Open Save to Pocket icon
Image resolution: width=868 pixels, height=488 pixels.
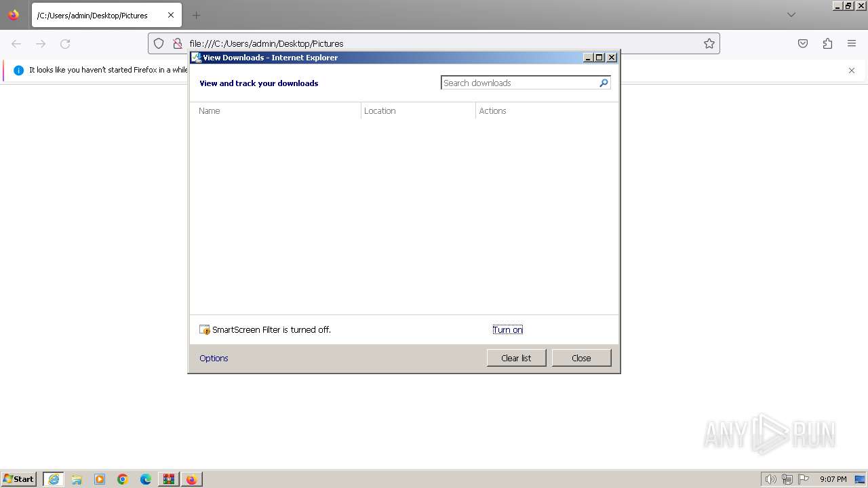point(803,43)
